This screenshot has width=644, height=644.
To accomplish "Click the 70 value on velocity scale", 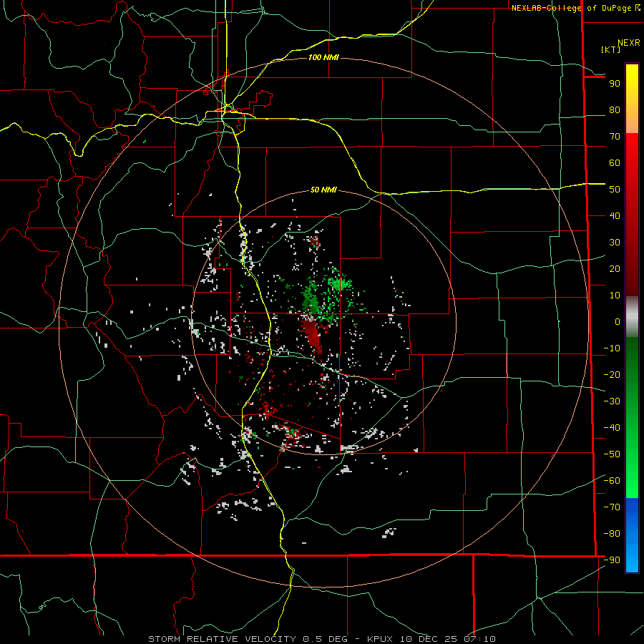I will [x=615, y=137].
